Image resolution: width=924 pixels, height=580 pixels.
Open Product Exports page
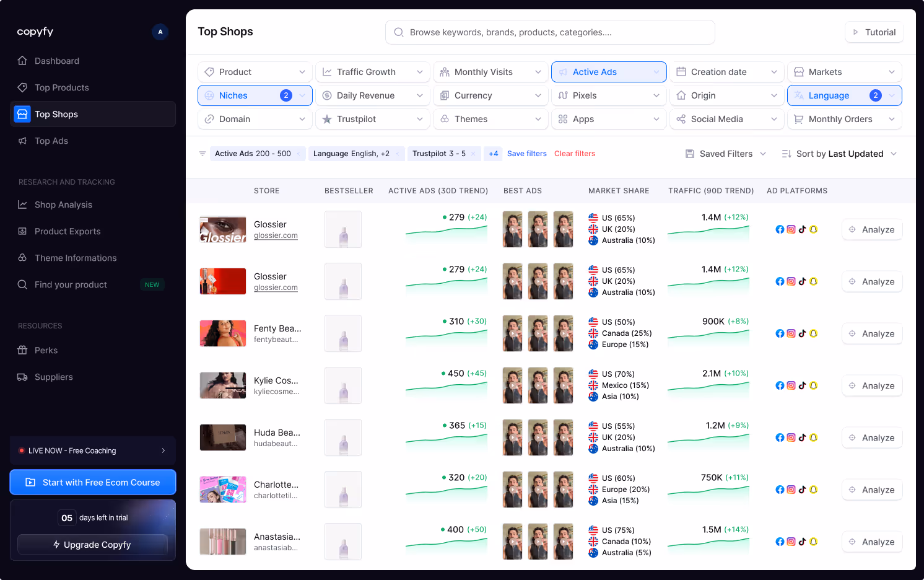click(x=93, y=231)
